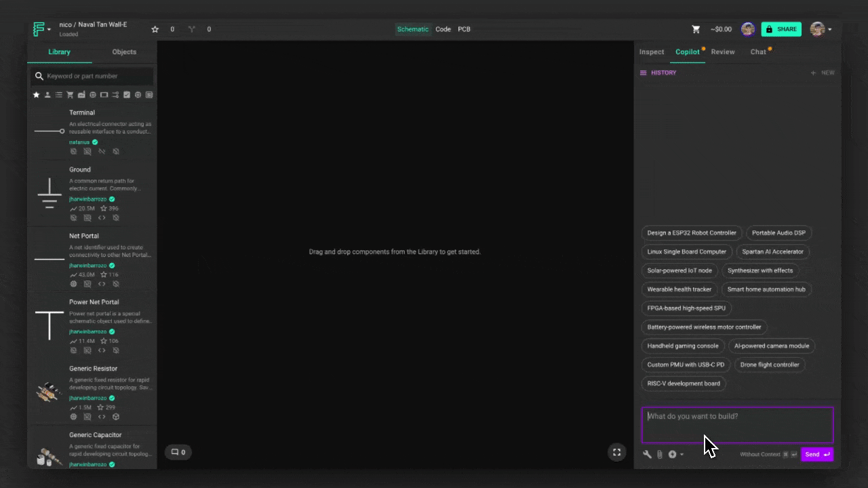The height and width of the screenshot is (488, 868).
Task: Open the comments bubble showing 0
Action: click(178, 452)
